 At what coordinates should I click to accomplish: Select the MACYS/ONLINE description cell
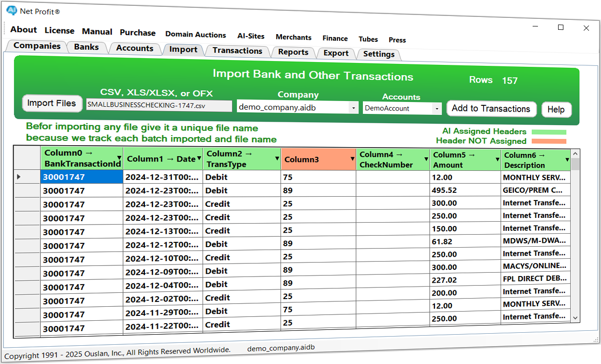(536, 266)
